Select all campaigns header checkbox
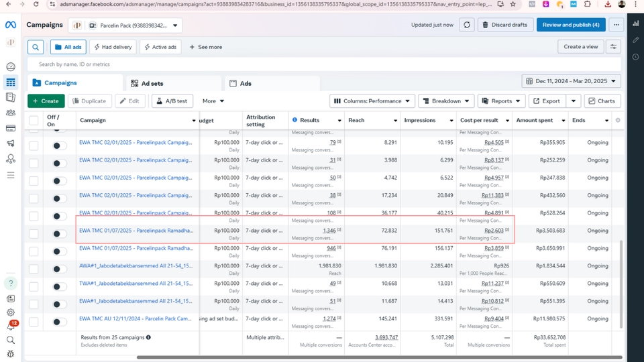644x362 pixels. (34, 120)
